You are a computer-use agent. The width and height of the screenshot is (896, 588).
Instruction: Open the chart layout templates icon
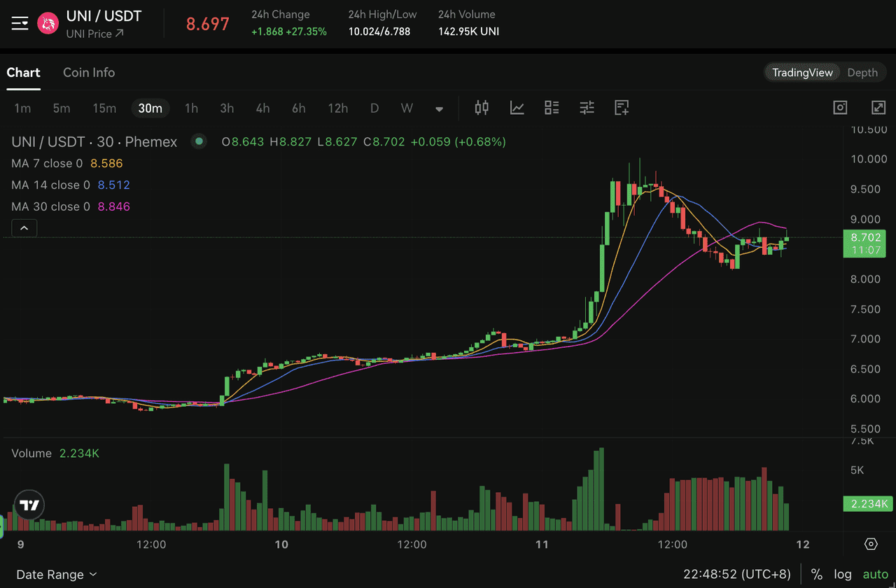[x=551, y=108]
